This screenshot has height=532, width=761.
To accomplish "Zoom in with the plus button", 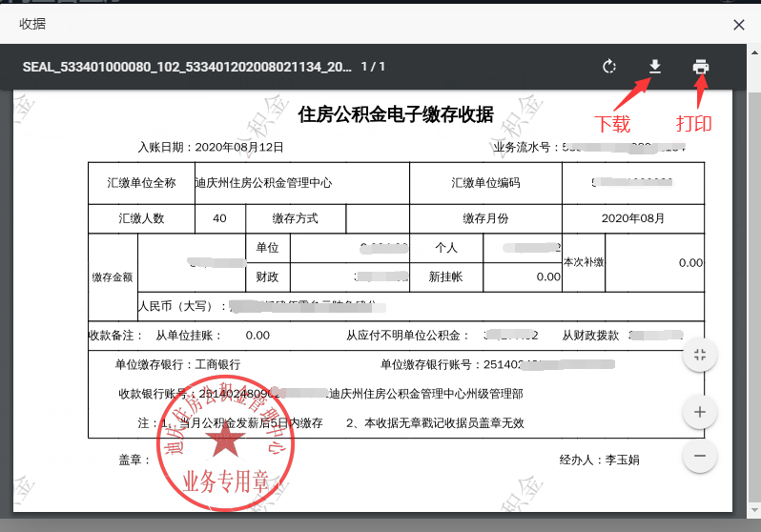I will click(699, 412).
